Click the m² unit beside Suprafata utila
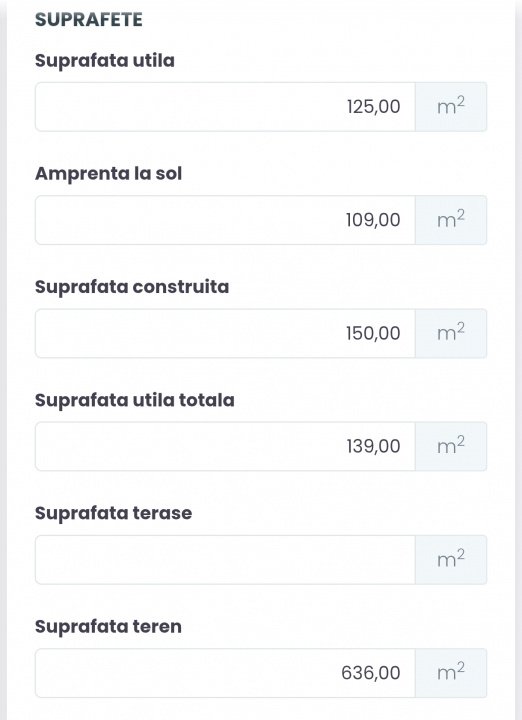 coord(451,107)
